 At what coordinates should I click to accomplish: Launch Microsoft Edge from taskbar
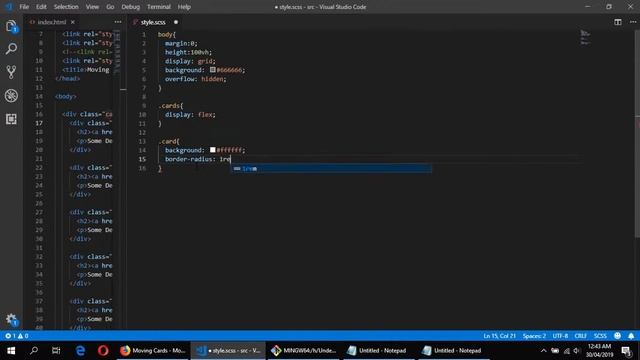pos(80,350)
